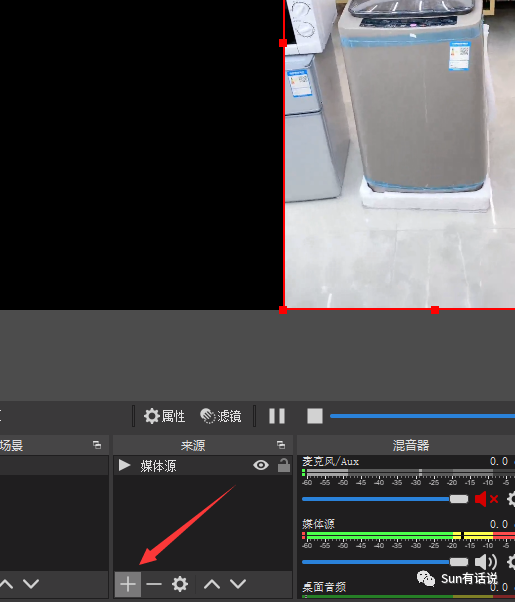Screen dimensions: 515x602
Task: Open 滤镜 (filters) in the toolbar
Action: 221,416
